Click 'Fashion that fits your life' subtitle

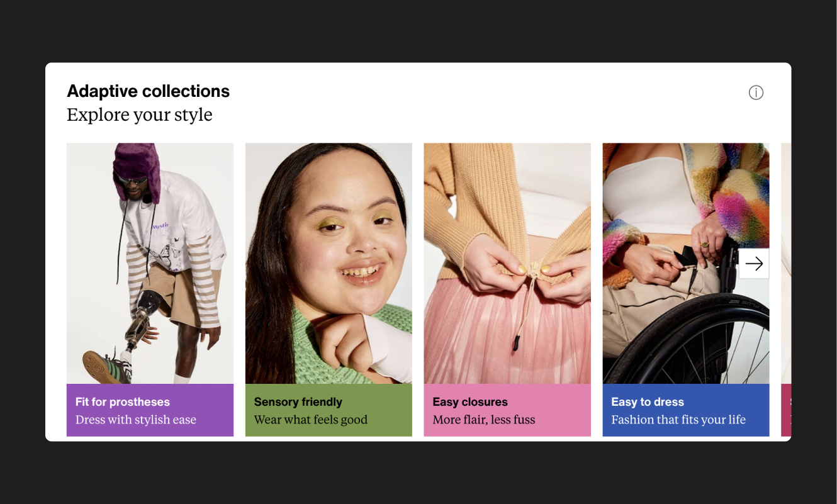pos(678,420)
